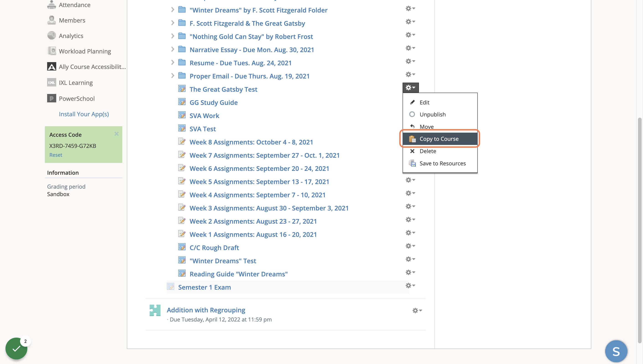Screen dimensions: 643x364
Task: Expand the Proper Email folder
Action: 172,76
